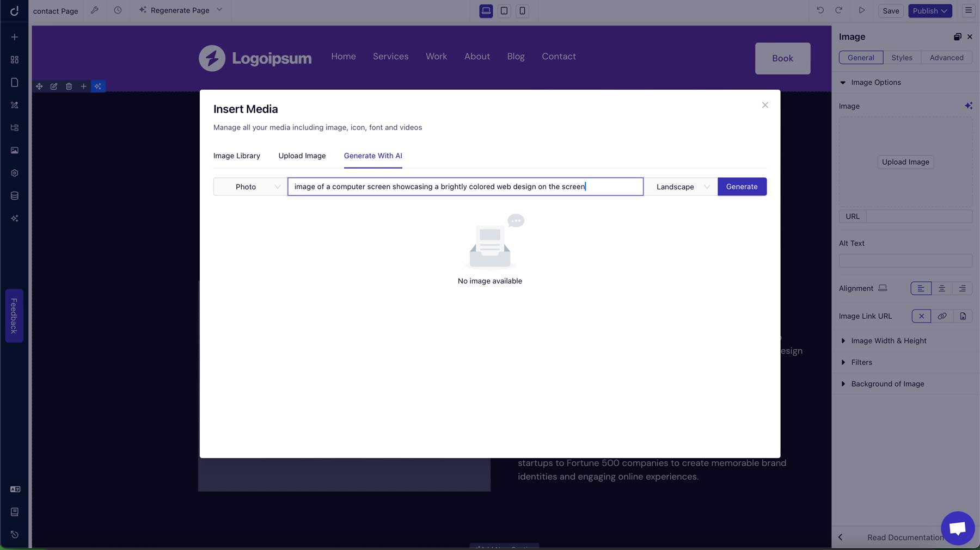Click the add element plus icon in left sidebar
Viewport: 980px width, 550px height.
15,37
